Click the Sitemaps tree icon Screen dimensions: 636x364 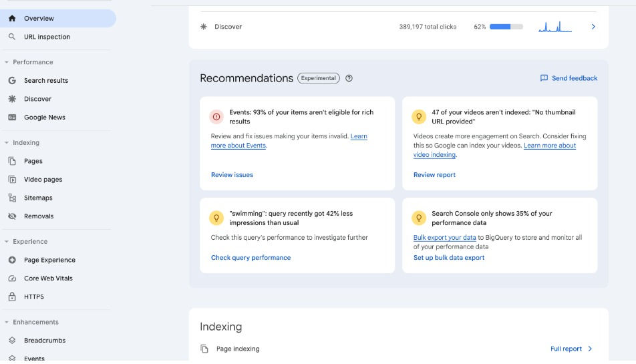(x=12, y=198)
